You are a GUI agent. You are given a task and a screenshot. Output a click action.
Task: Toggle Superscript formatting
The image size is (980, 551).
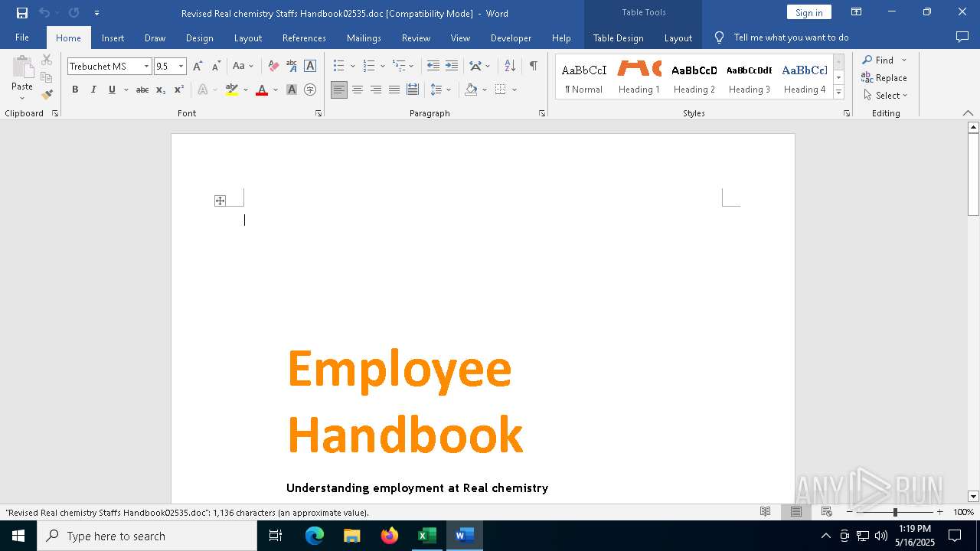tap(179, 90)
